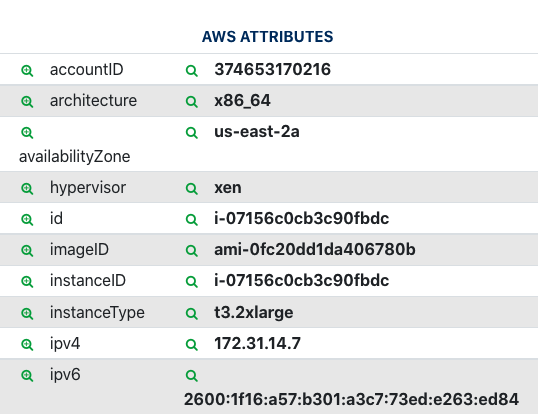Image resolution: width=539 pixels, height=414 pixels.
Task: Click the instanceID field label
Action: click(x=88, y=281)
